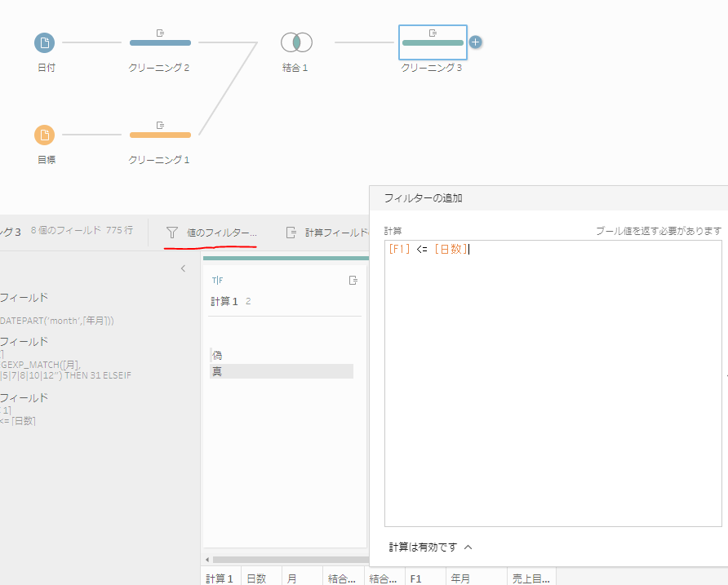Open the DATEPART month field change entry

tap(57, 320)
